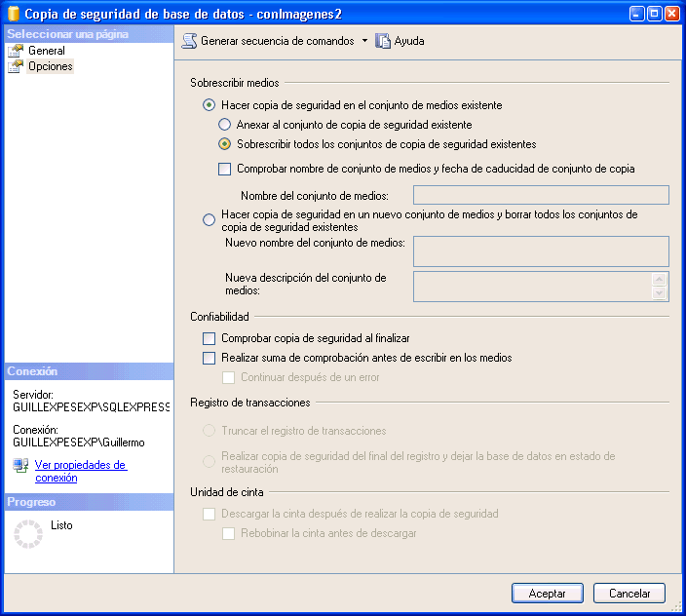Click description field scroll up arrow
Screen dimensions: 686x616
click(660, 279)
